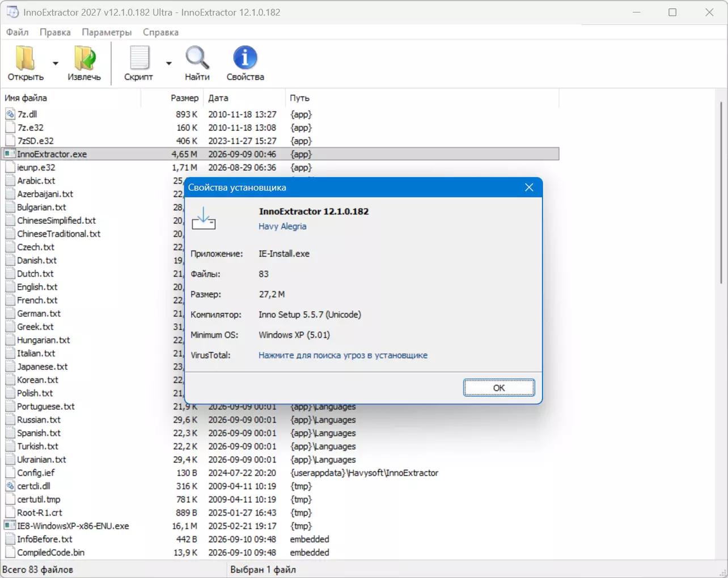Expand the Скрипт dropdown arrow

[x=169, y=63]
